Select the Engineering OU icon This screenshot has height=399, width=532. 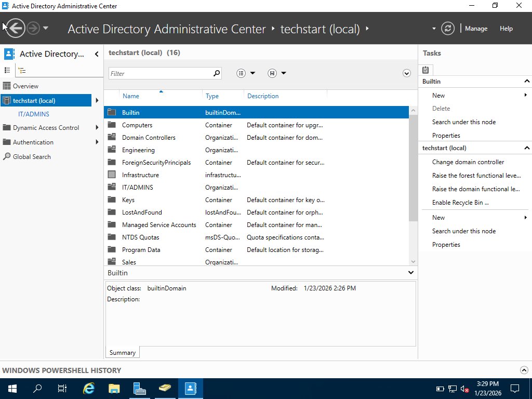point(112,150)
